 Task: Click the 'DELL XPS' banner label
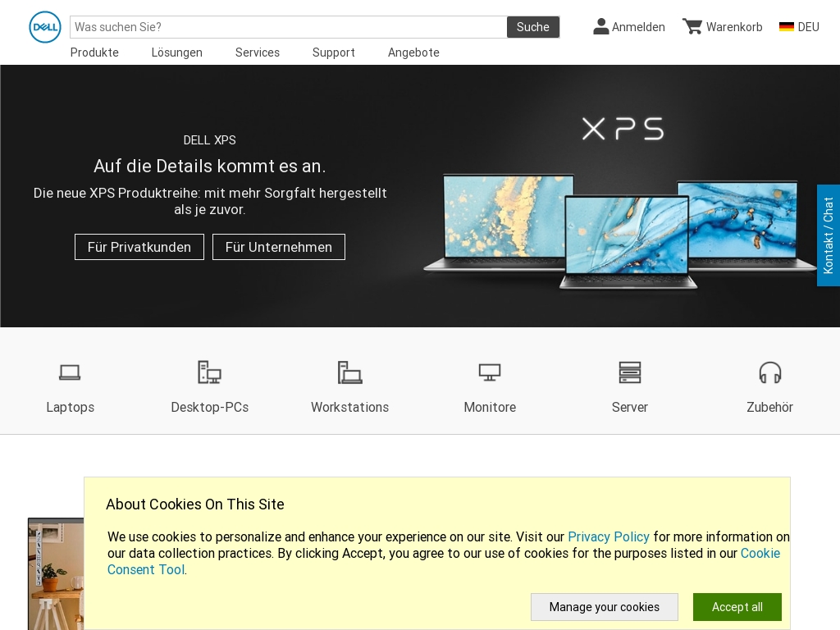pyautogui.click(x=209, y=140)
